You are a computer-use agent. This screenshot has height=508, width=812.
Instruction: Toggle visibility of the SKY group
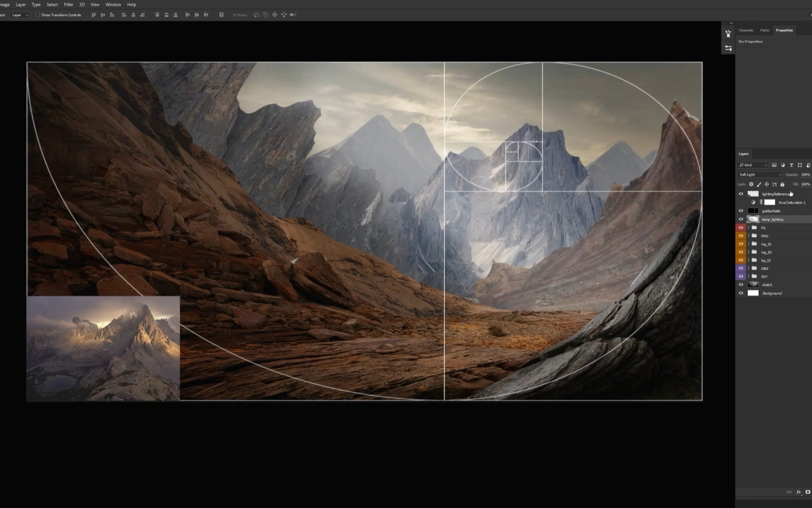(741, 277)
